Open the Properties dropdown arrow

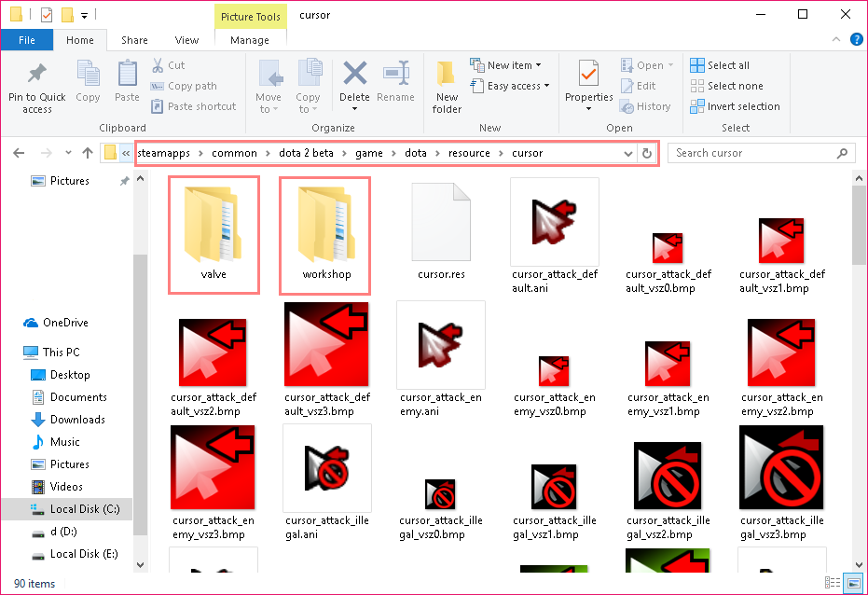coord(588,108)
